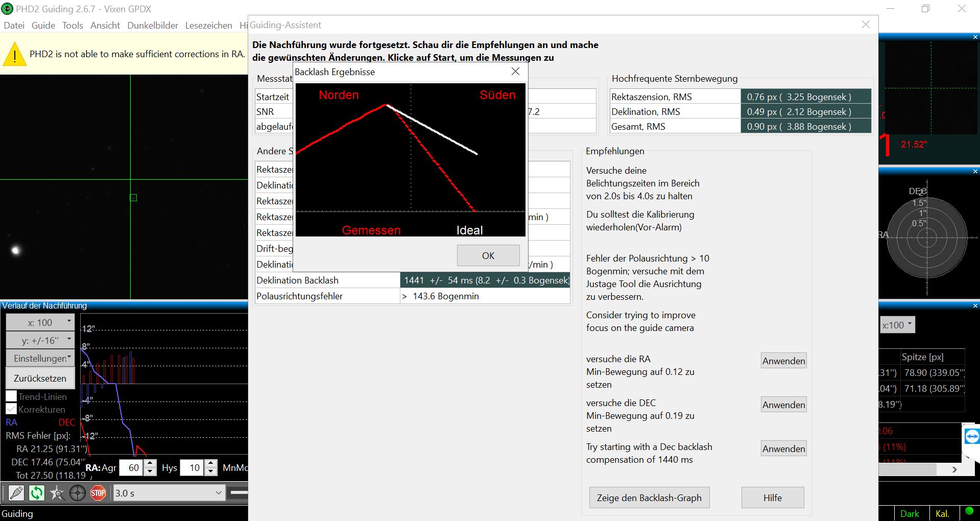Viewport: 980px width, 521px height.
Task: Click the target bullseye display
Action: [927, 238]
